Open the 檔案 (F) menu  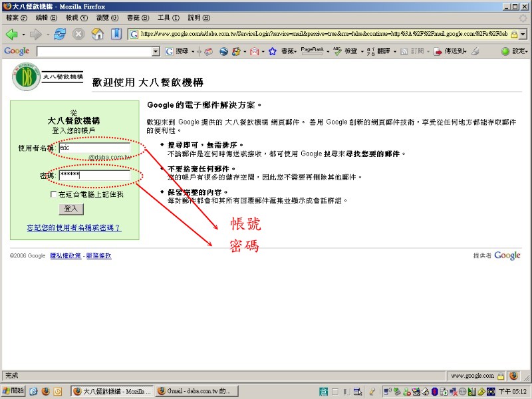tap(16, 18)
